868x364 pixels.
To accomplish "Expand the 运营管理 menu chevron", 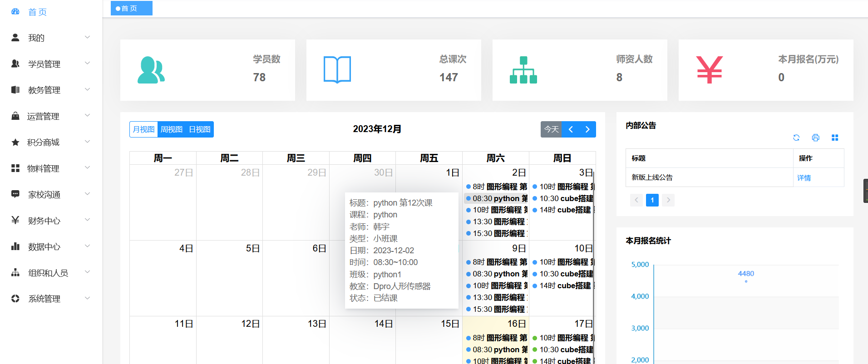I will tap(88, 115).
